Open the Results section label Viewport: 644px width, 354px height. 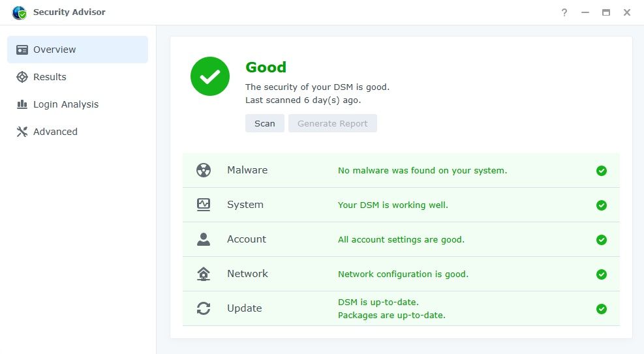50,77
